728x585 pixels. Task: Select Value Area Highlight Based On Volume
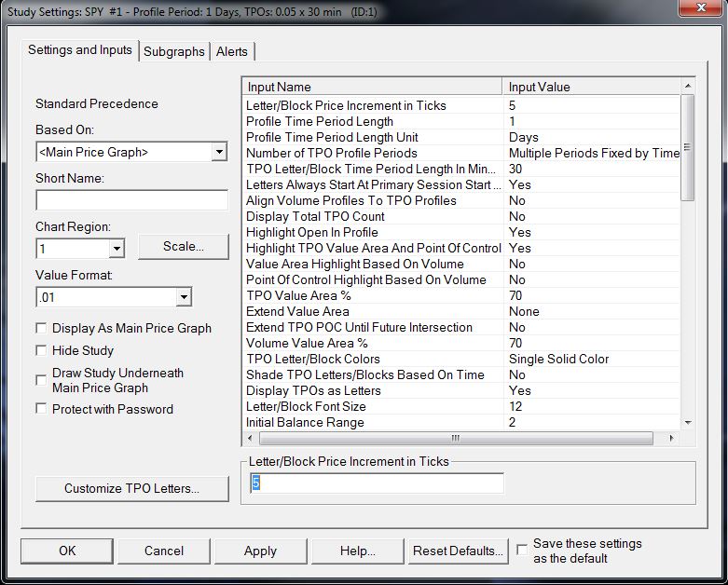pyautogui.click(x=462, y=264)
